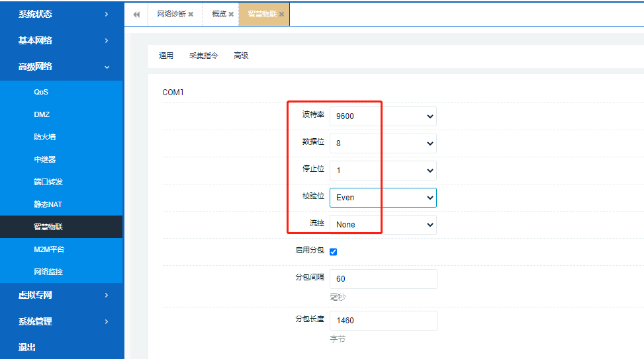Close the 概览 tab
Image resolution: width=644 pixels, height=359 pixels.
coord(231,14)
